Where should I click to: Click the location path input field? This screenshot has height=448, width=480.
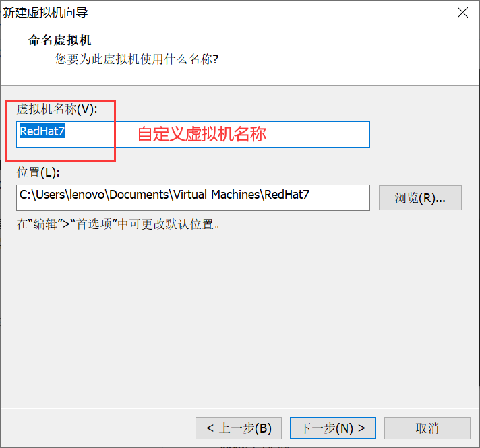193,197
